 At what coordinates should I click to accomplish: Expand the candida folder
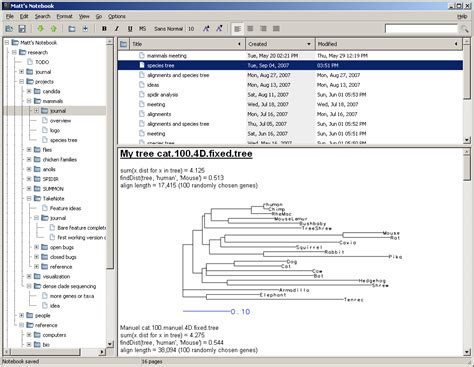(x=29, y=91)
